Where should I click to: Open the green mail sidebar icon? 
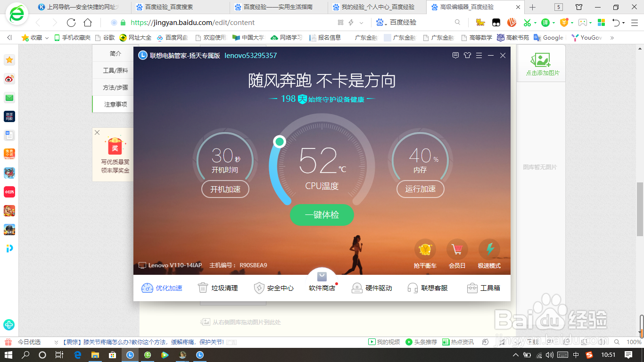pos(9,98)
